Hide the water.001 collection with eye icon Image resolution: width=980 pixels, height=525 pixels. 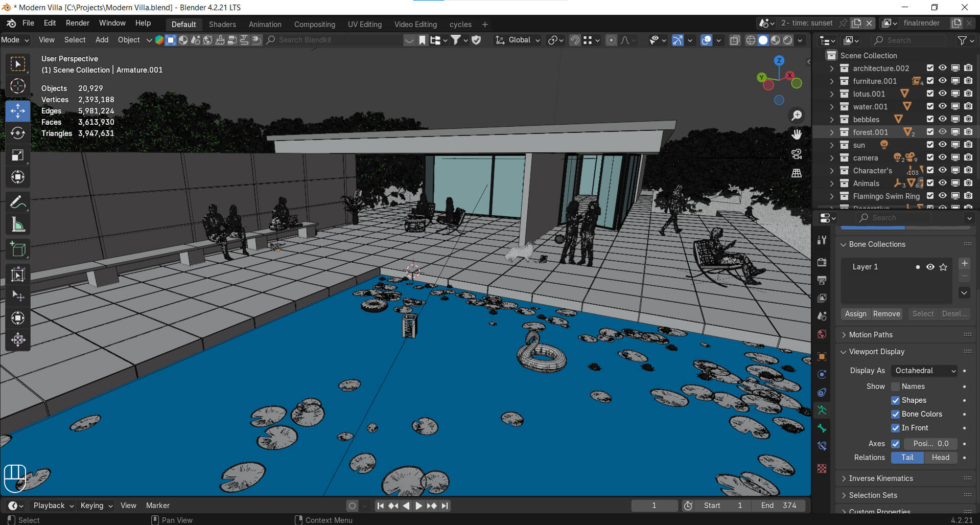[943, 106]
